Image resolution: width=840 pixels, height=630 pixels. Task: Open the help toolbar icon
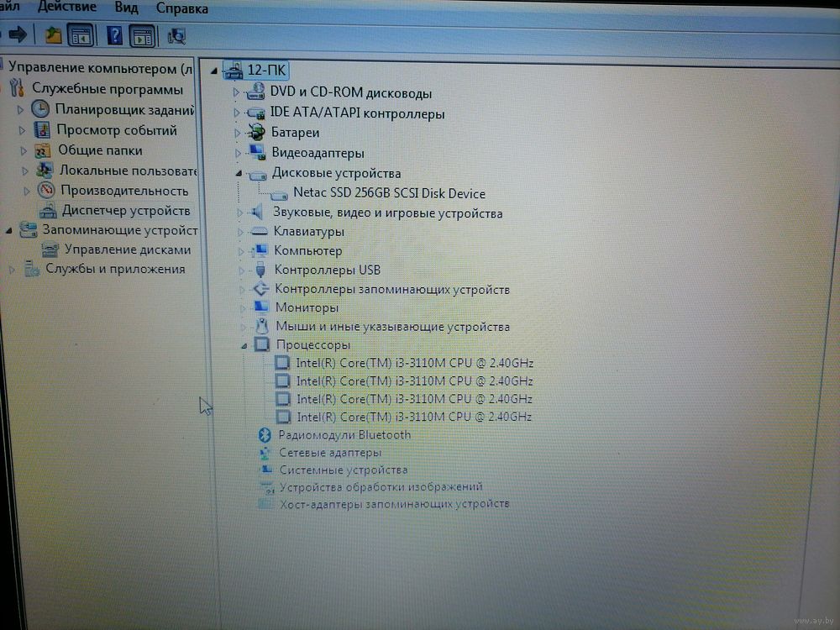(114, 36)
